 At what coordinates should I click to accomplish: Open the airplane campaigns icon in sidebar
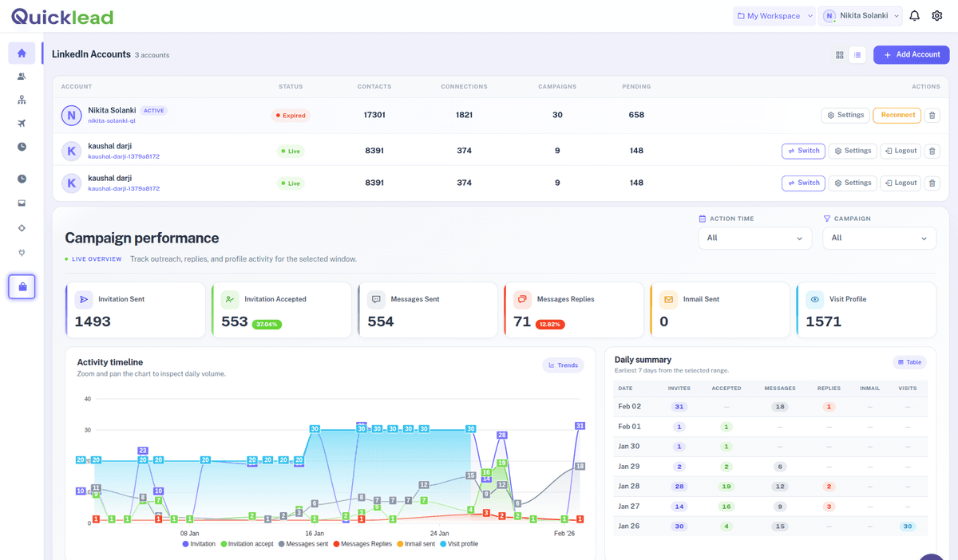point(22,123)
